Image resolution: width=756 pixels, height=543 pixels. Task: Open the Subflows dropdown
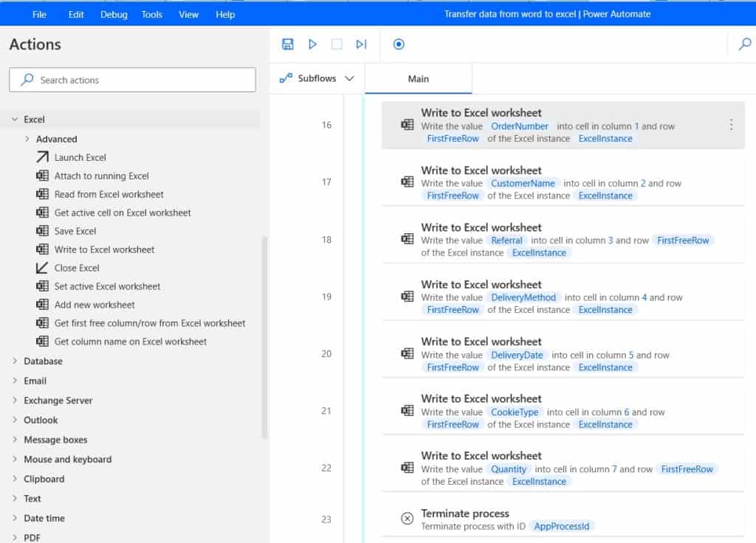click(x=317, y=78)
